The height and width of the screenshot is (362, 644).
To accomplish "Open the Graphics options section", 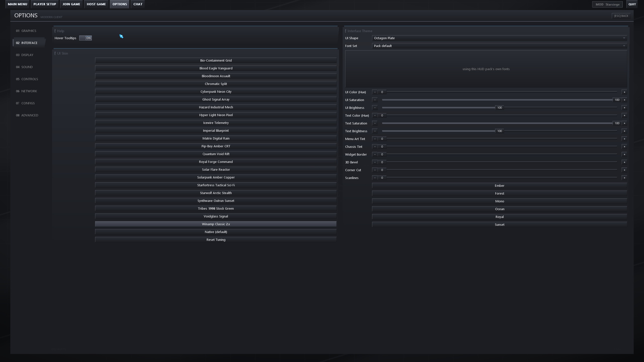I will click(29, 31).
